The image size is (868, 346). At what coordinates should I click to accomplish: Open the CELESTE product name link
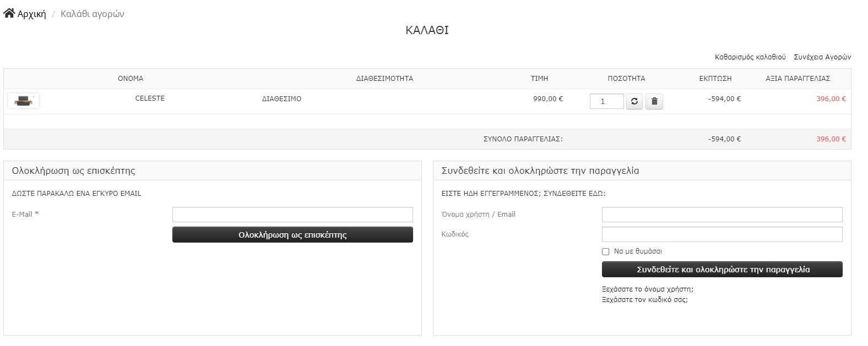[x=150, y=98]
